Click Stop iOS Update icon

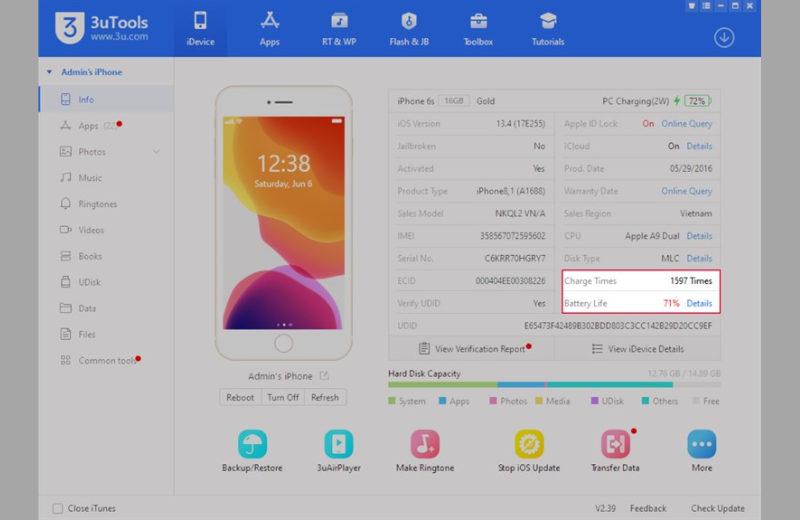pos(529,444)
